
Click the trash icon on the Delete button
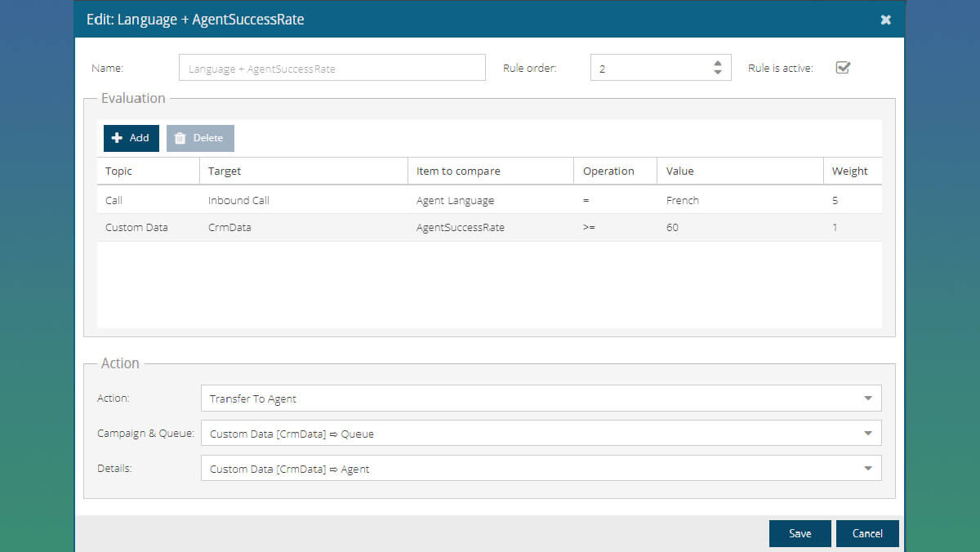180,138
